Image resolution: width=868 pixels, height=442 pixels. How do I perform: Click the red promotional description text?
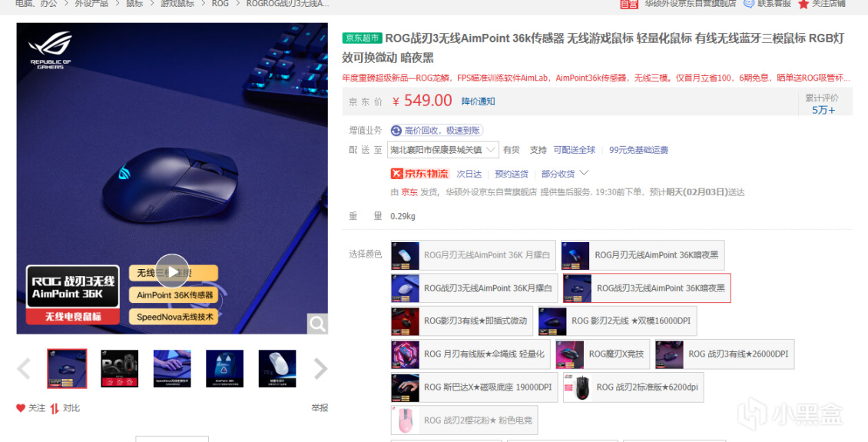(596, 78)
